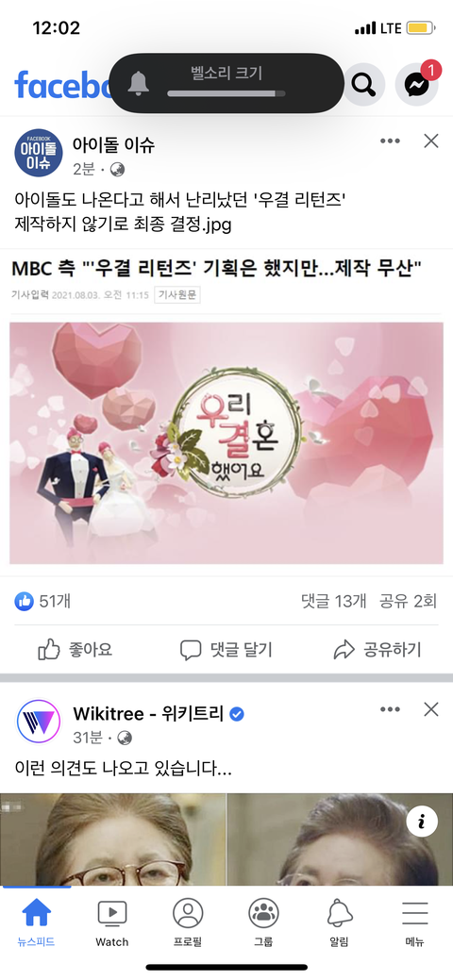View the 51개 likes reaction count
The image size is (453, 980).
tap(42, 601)
